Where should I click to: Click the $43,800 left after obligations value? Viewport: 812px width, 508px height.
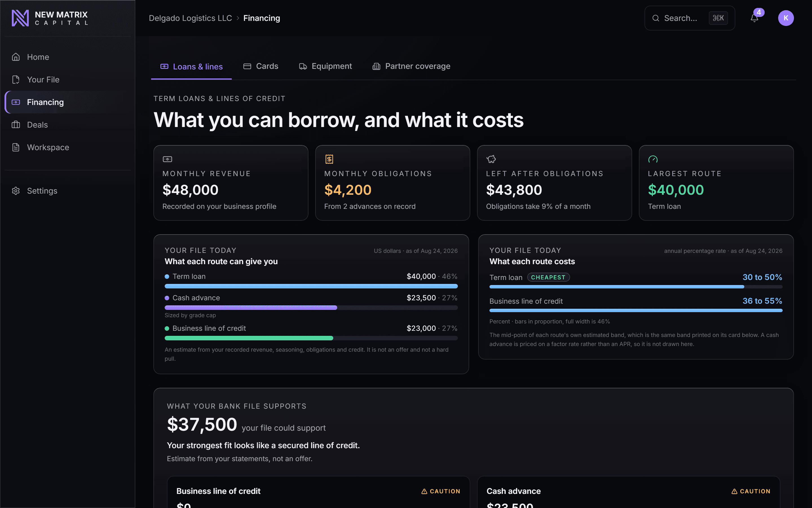pos(514,190)
